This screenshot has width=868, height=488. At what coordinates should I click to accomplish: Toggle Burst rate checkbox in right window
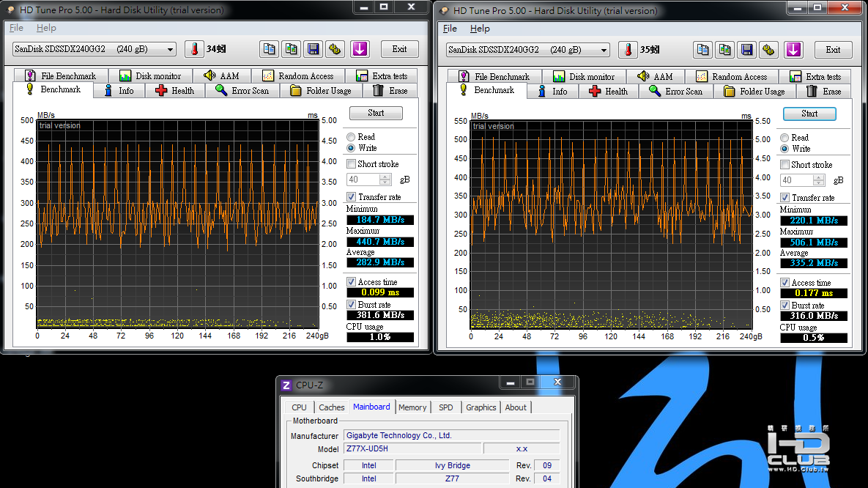784,306
